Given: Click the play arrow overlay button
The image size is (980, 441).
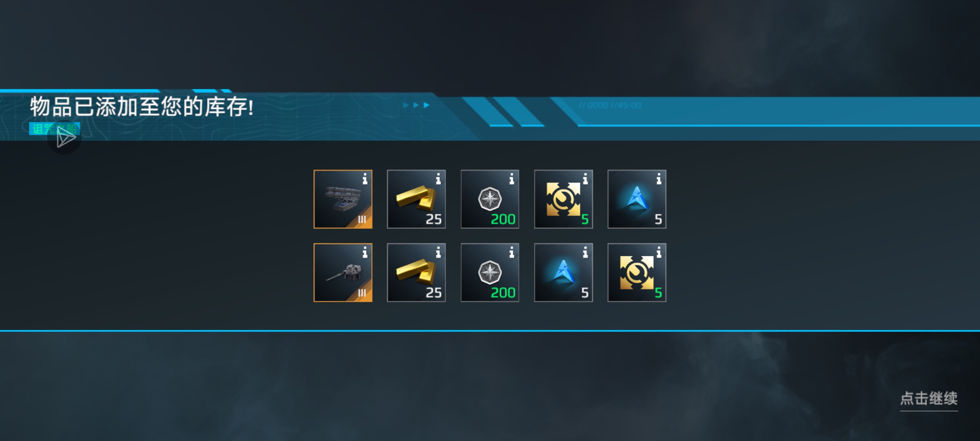Looking at the screenshot, I should 64,137.
